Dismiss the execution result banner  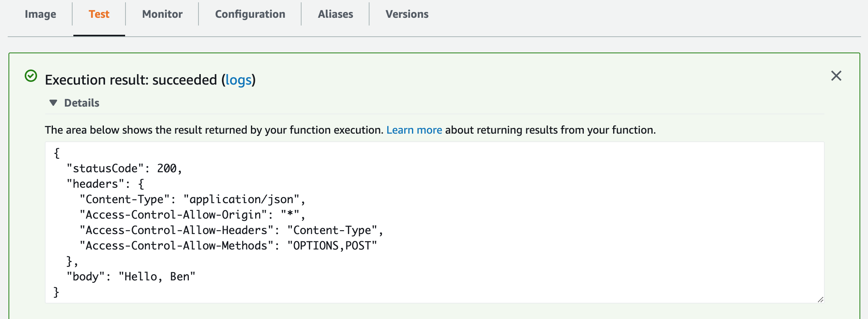coord(836,76)
